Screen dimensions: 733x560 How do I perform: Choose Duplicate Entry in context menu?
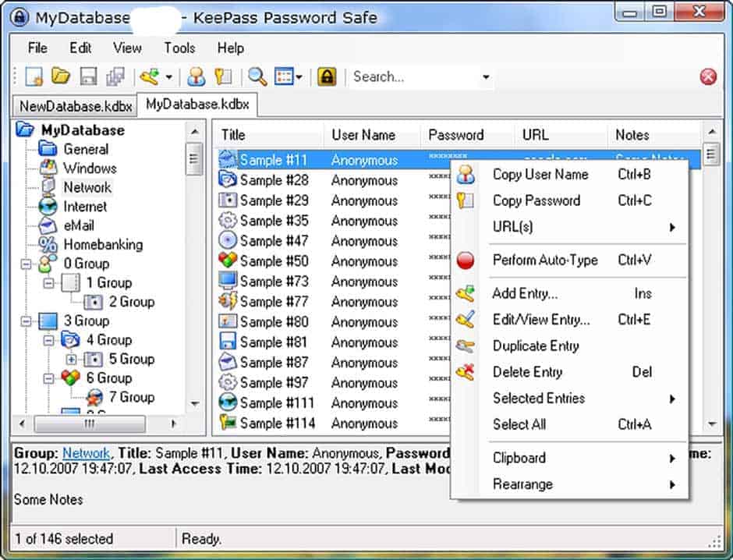(569, 346)
